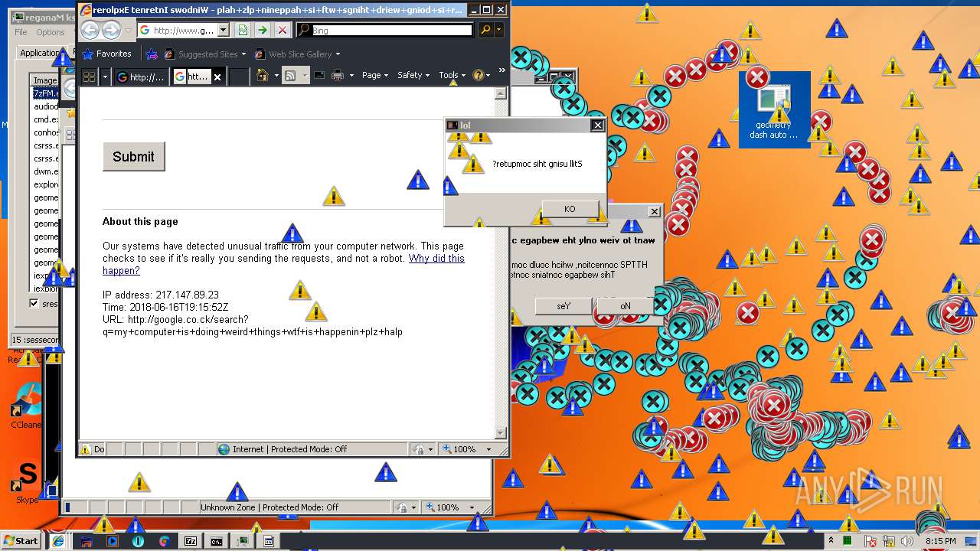
Task: Click the seY button in dialog
Action: click(564, 306)
